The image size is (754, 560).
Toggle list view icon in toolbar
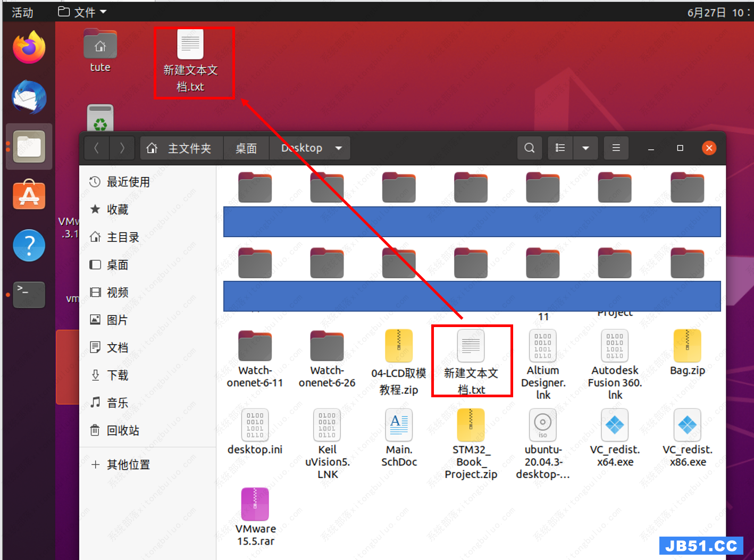[560, 148]
